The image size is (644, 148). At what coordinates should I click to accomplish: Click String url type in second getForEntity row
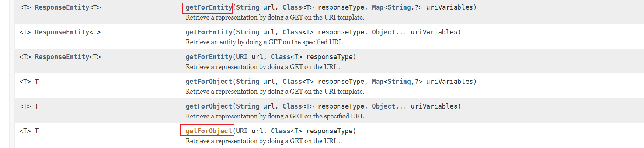[248, 32]
